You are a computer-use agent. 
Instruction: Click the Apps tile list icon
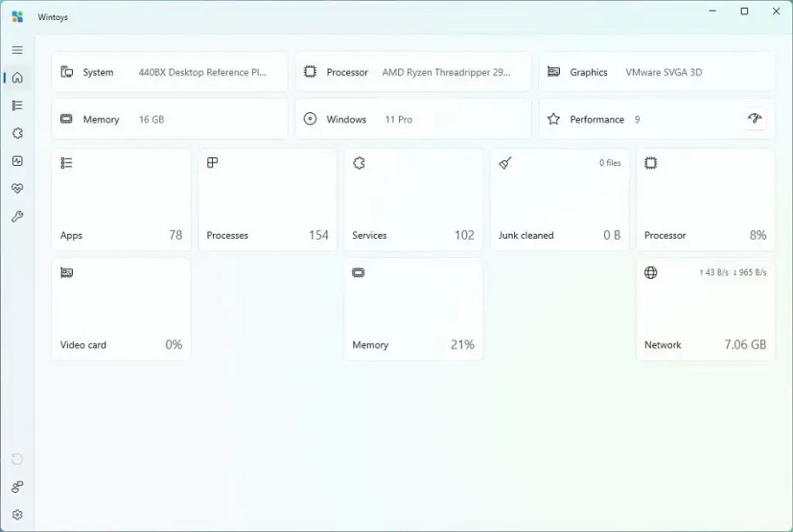[x=66, y=163]
